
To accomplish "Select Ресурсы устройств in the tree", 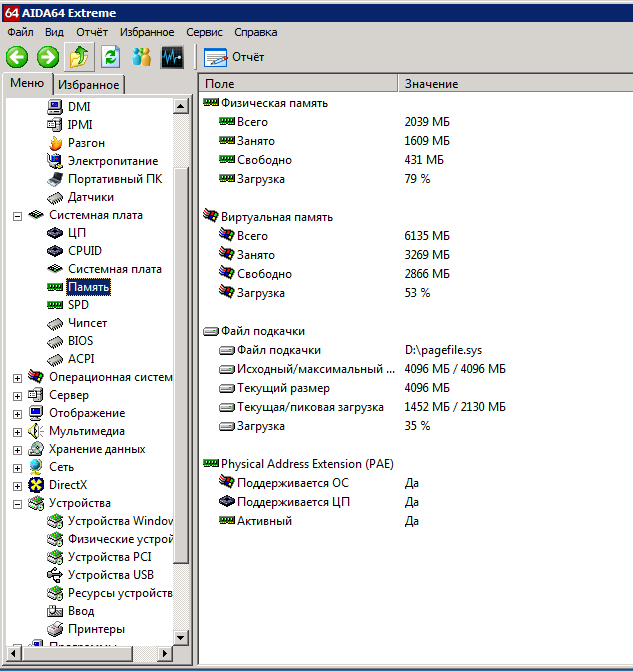I will click(x=120, y=593).
